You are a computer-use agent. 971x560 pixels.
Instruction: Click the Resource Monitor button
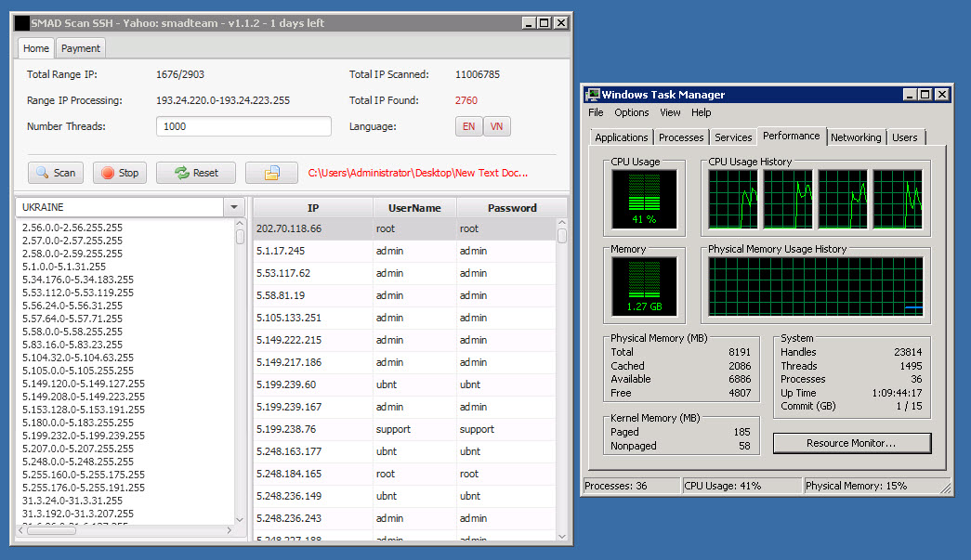[x=851, y=443]
